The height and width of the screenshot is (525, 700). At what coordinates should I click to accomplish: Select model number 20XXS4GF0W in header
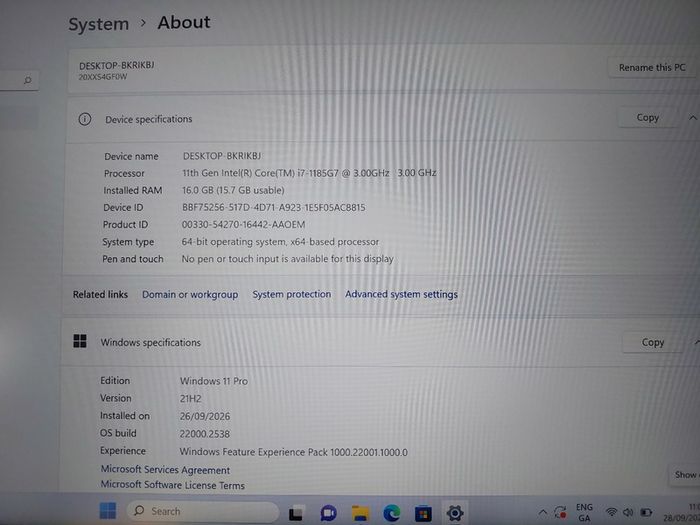(103, 77)
